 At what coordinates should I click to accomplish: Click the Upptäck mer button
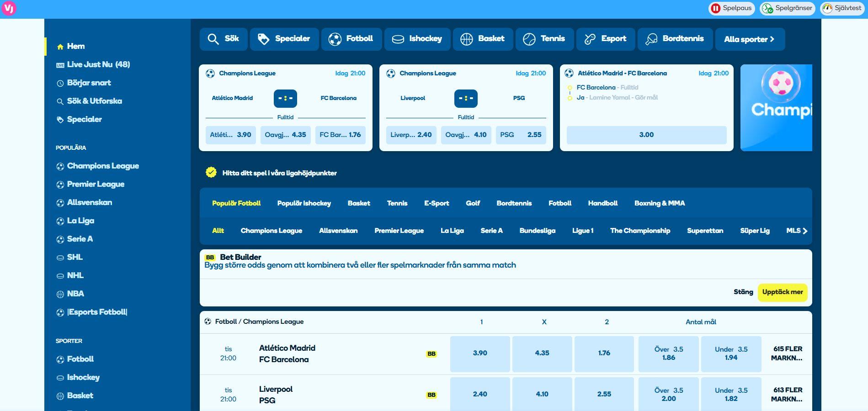(783, 292)
